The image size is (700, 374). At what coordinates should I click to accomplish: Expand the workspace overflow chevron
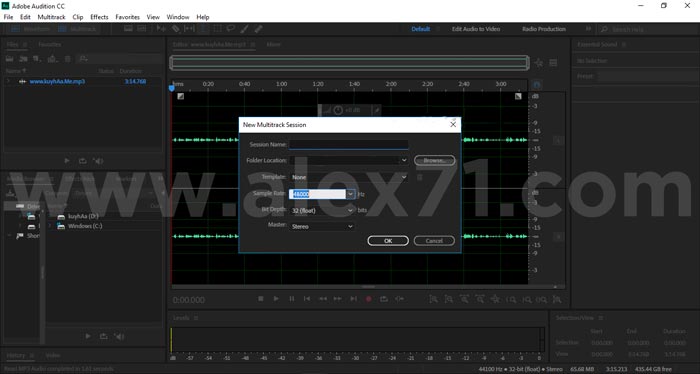point(588,29)
